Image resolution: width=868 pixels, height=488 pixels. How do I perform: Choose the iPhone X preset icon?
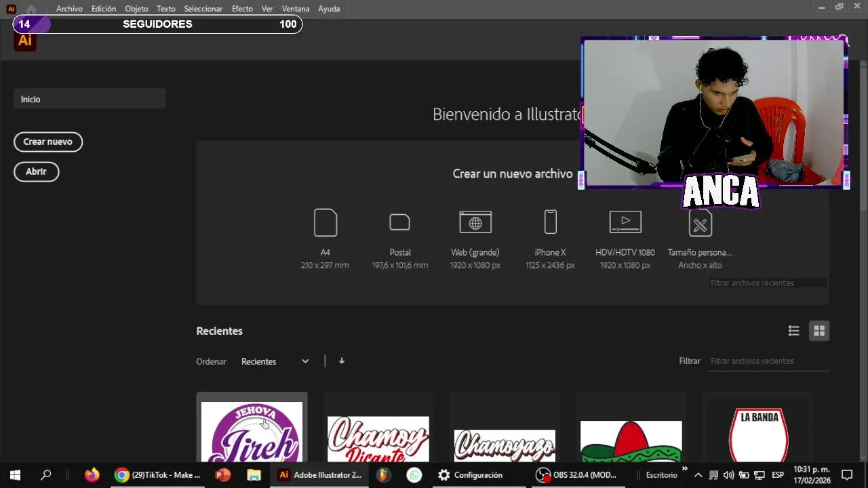tap(551, 222)
